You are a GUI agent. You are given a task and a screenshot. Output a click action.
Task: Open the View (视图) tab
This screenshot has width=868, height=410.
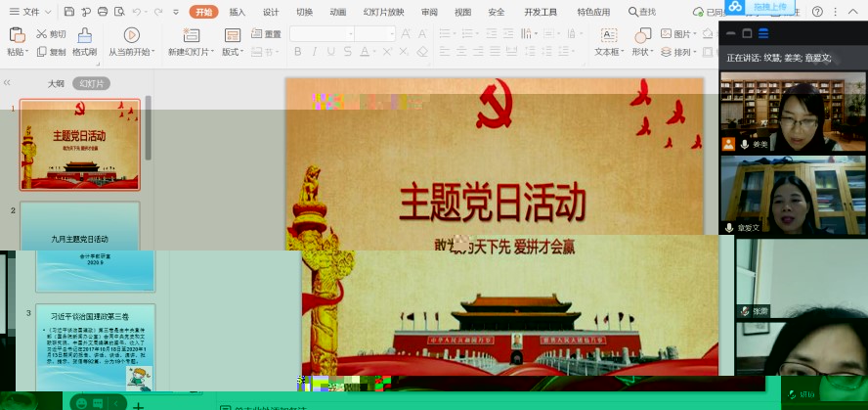pyautogui.click(x=462, y=12)
